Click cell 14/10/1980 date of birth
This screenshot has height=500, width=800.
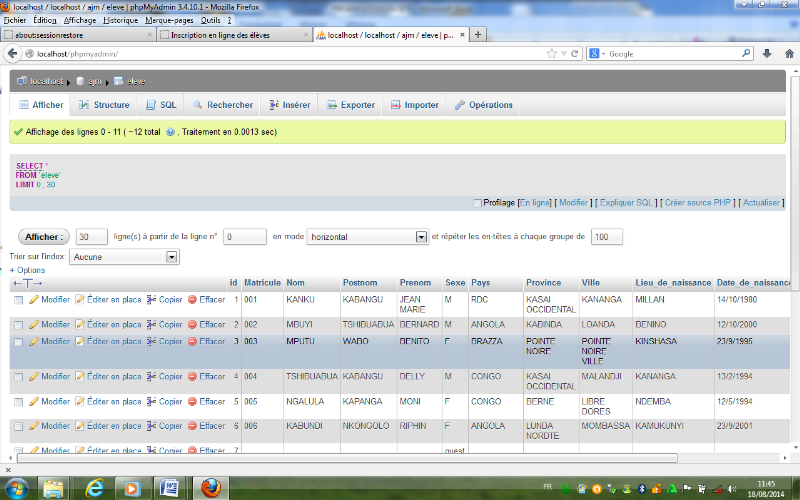737,299
